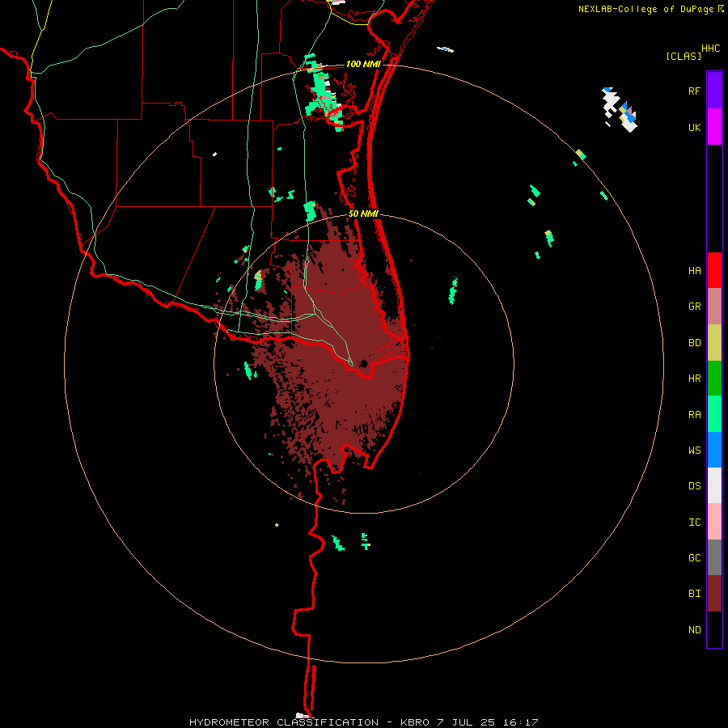Click the "GC" legend label
Screen dimensions: 728x728
pos(694,558)
